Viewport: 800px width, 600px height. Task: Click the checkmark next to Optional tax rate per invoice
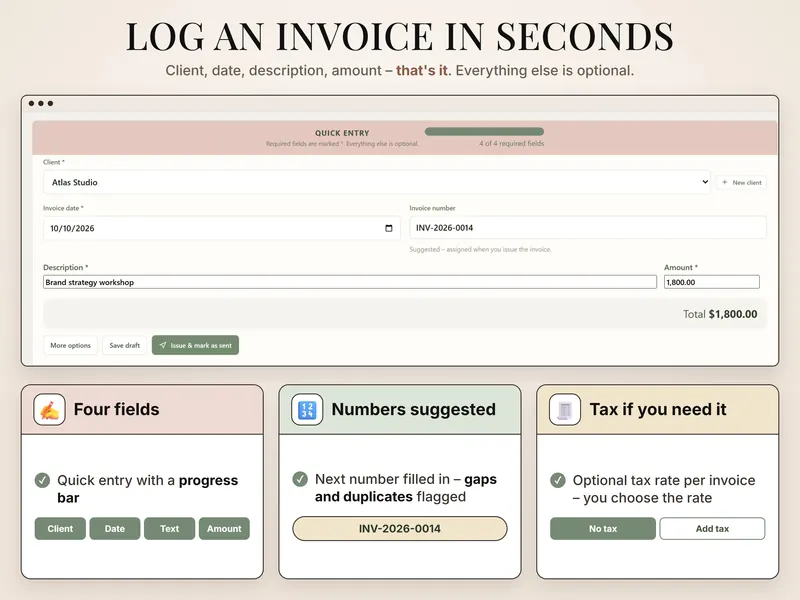pos(558,480)
